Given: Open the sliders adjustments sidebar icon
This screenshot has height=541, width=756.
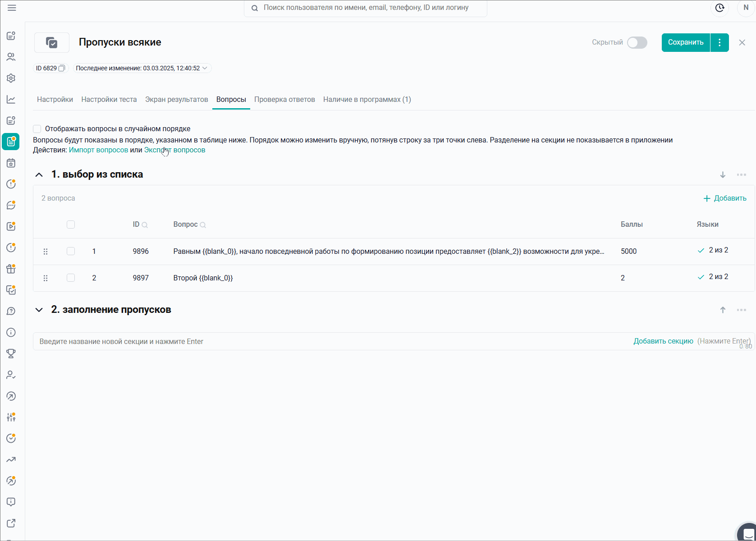Looking at the screenshot, I should (x=11, y=417).
